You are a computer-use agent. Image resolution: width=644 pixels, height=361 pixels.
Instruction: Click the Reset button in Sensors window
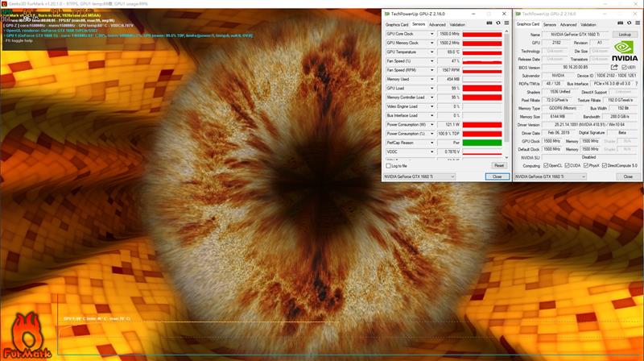498,165
